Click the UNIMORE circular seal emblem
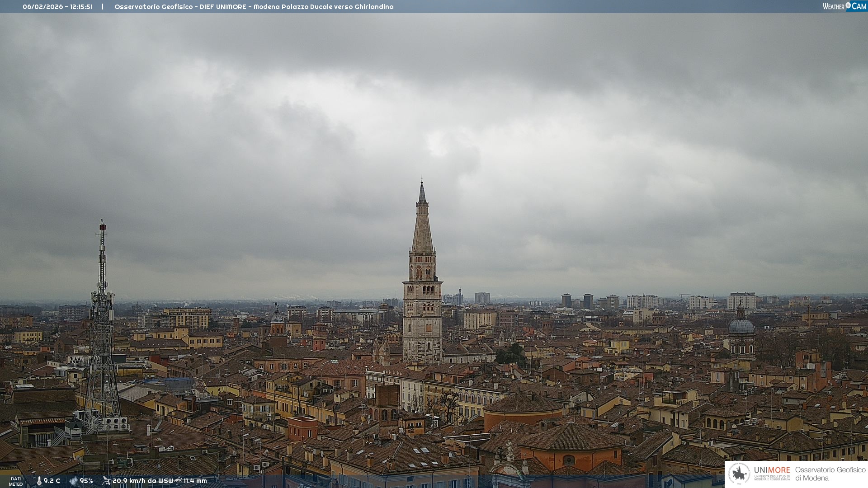Viewport: 868px width, 488px height. 739,474
